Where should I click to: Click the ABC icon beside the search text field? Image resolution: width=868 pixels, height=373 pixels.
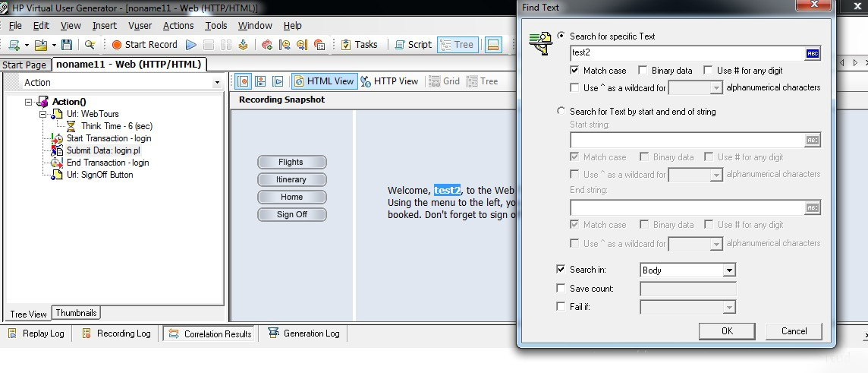[813, 54]
